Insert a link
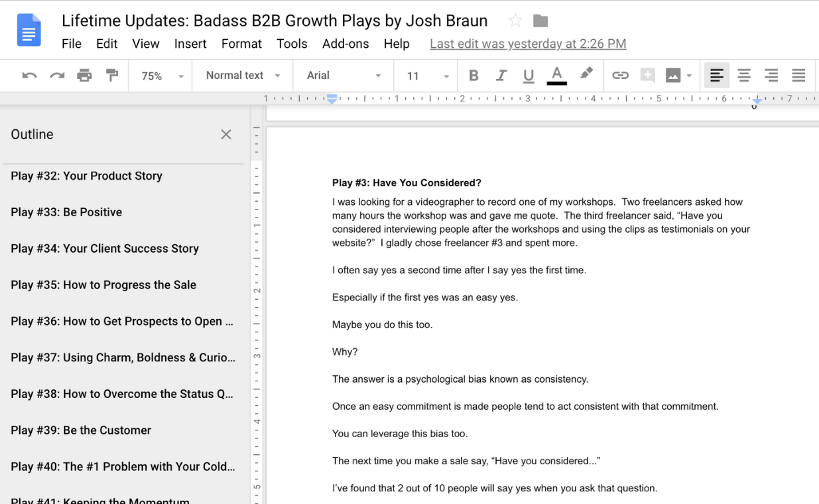 click(x=621, y=75)
